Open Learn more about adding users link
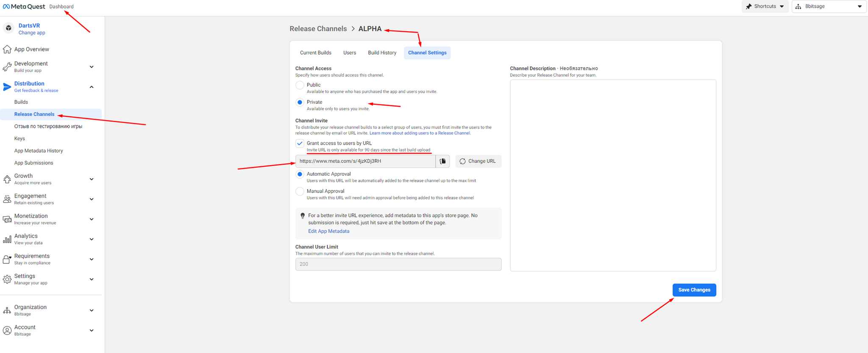Screen dimensions: 868x353 point(420,133)
